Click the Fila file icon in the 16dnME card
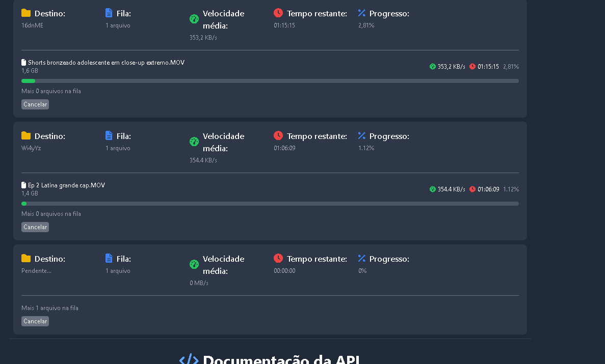The image size is (605, 364). tap(109, 13)
